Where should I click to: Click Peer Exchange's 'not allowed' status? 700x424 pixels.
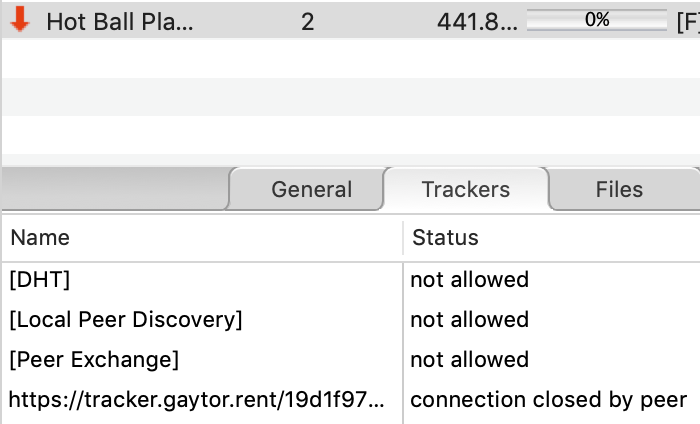[469, 359]
